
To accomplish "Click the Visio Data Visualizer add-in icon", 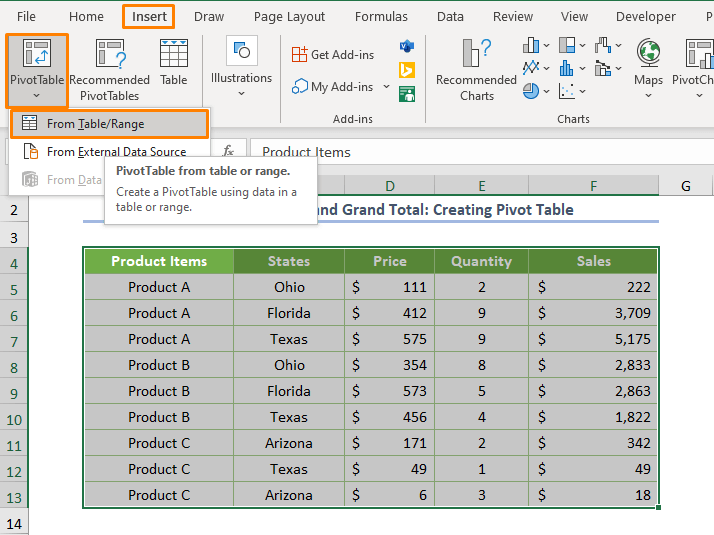I will 407,47.
